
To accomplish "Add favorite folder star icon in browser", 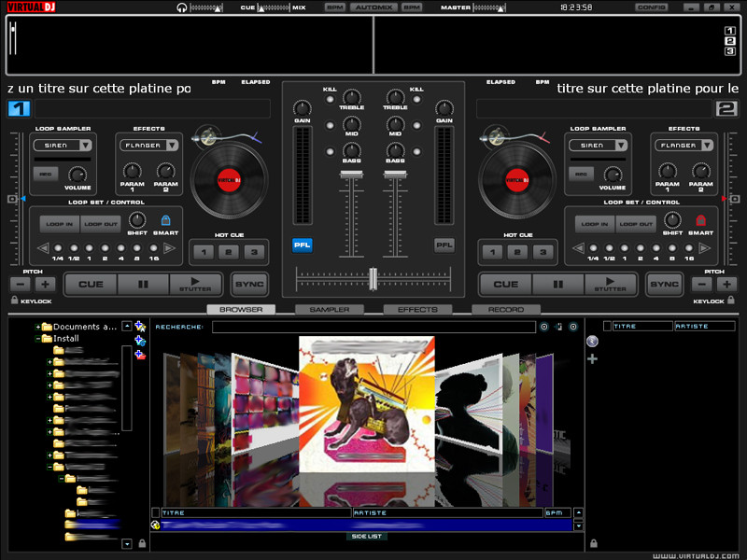I will [x=139, y=326].
